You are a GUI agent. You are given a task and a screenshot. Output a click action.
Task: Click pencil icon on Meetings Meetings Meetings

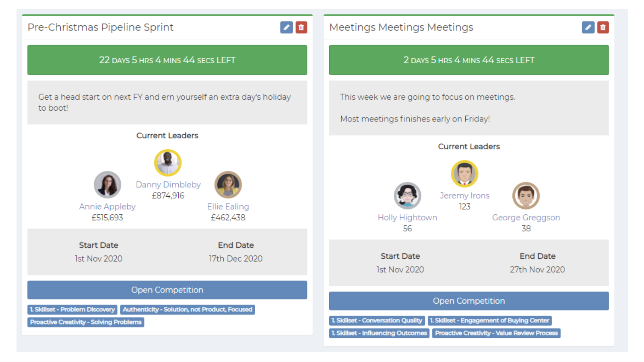pyautogui.click(x=588, y=27)
